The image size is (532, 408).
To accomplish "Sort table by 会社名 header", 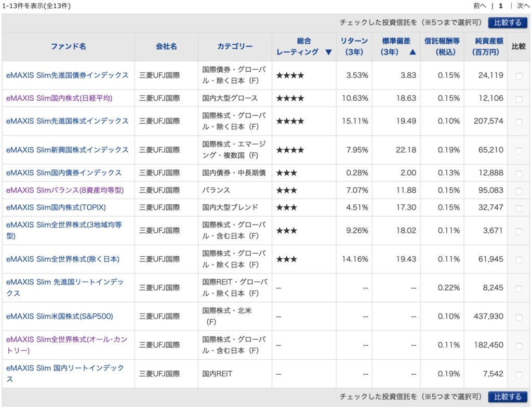I will pos(166,46).
